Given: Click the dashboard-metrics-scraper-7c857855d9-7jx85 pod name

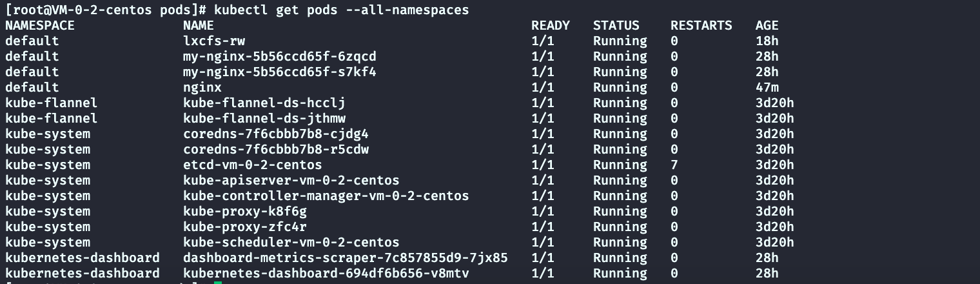Looking at the screenshot, I should click(x=345, y=258).
